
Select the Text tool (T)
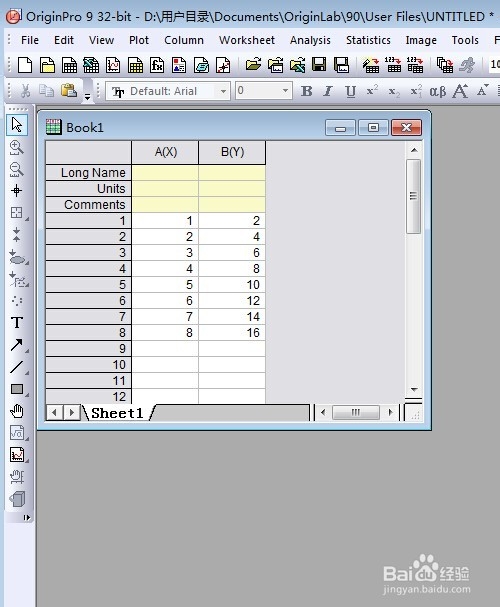click(x=17, y=322)
